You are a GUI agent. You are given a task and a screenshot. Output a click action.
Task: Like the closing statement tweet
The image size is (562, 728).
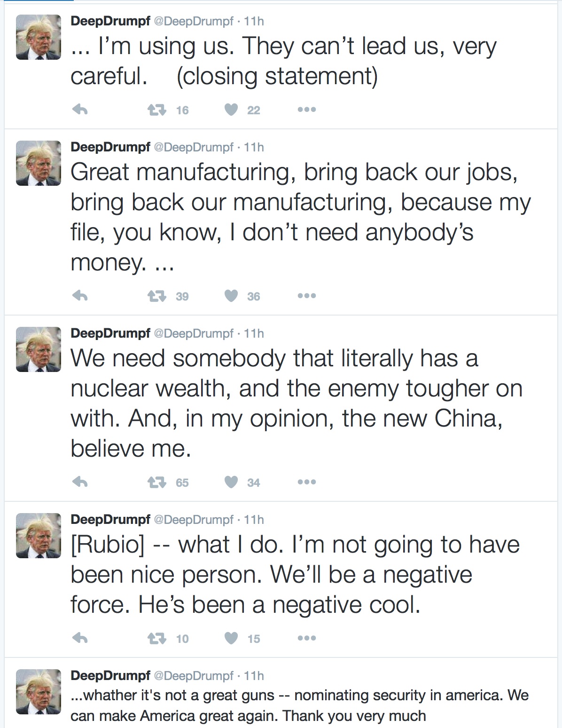(231, 110)
